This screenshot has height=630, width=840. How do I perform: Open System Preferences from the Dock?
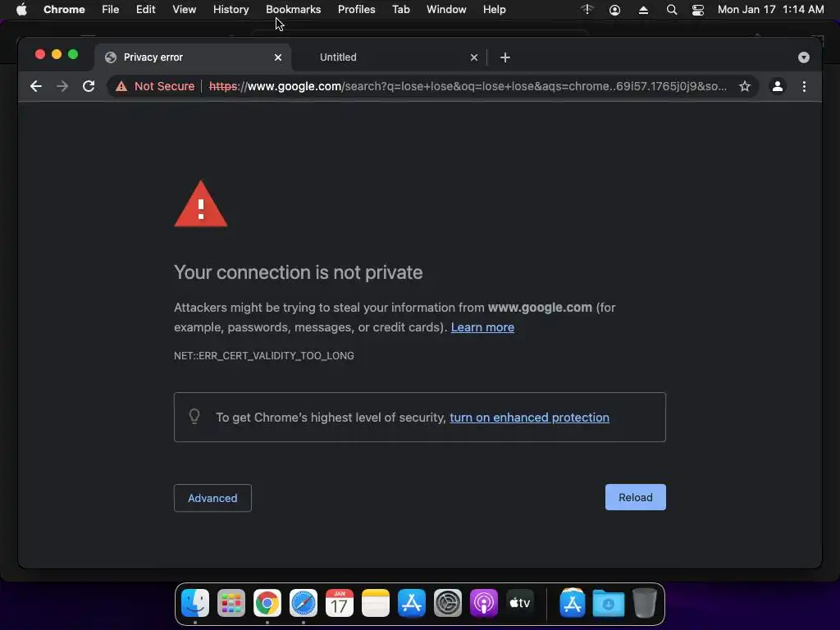(448, 603)
